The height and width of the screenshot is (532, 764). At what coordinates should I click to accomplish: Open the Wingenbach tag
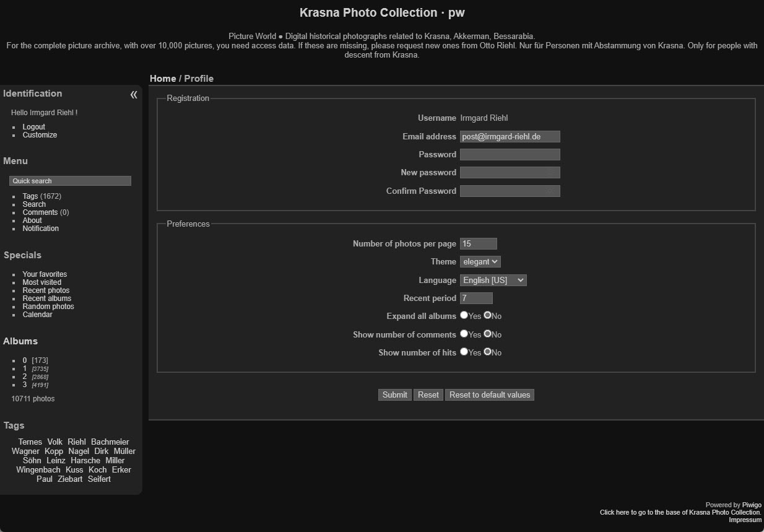point(38,469)
